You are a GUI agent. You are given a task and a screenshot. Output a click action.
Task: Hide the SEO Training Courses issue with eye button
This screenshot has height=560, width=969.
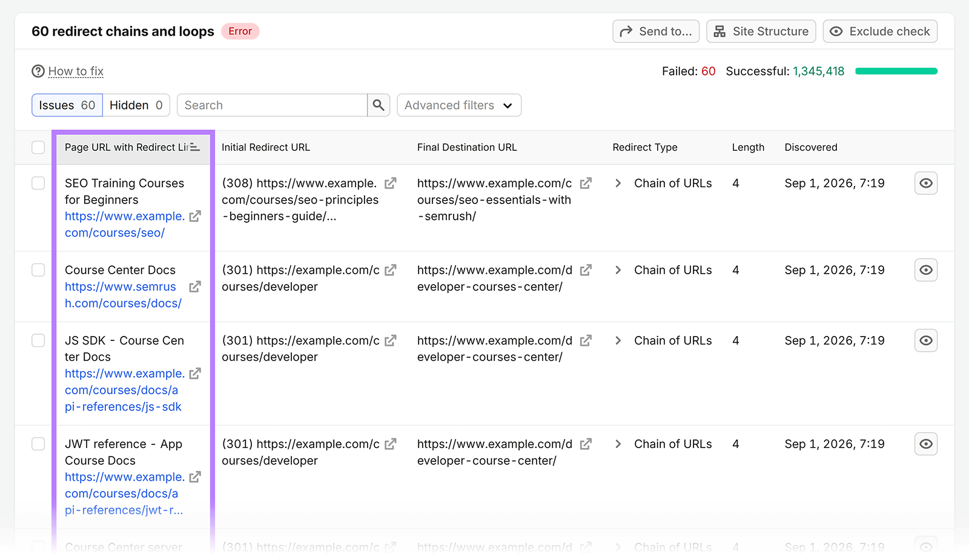[x=926, y=183]
